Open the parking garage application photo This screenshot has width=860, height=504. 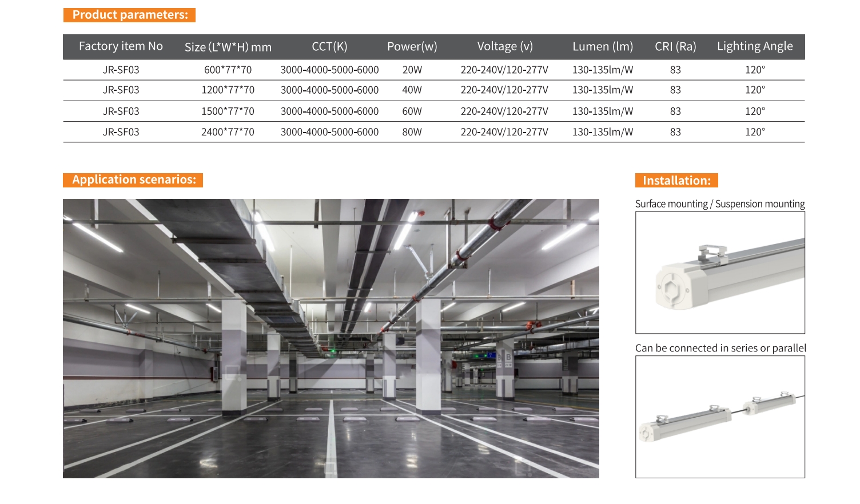tap(331, 338)
